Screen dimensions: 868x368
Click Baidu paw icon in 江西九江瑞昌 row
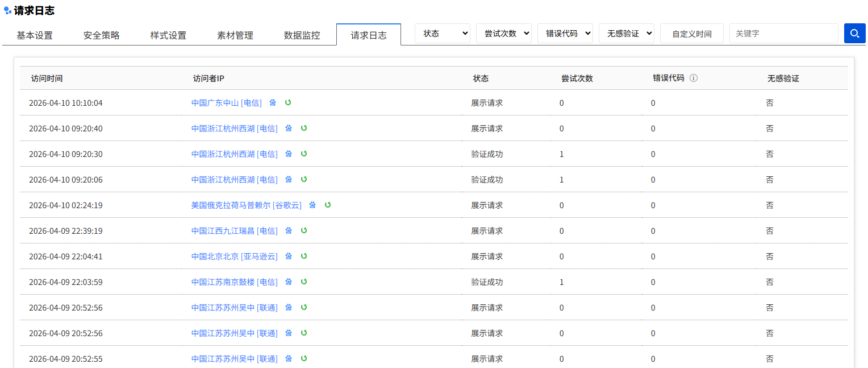[289, 230]
